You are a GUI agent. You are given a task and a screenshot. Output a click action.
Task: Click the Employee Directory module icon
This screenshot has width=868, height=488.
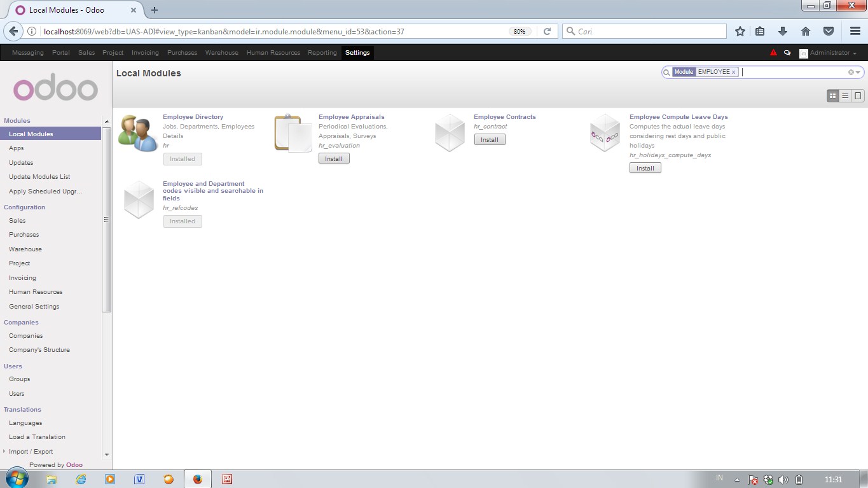pyautogui.click(x=137, y=132)
